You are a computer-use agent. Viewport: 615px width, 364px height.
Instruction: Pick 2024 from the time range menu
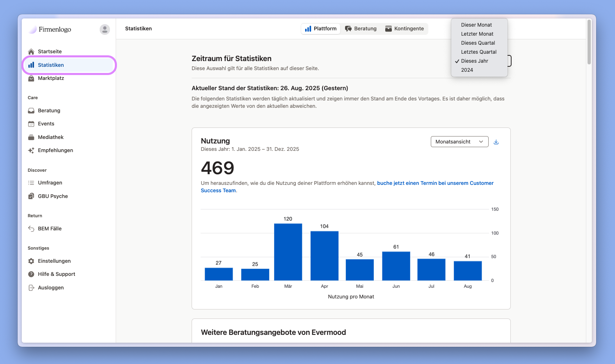[467, 70]
